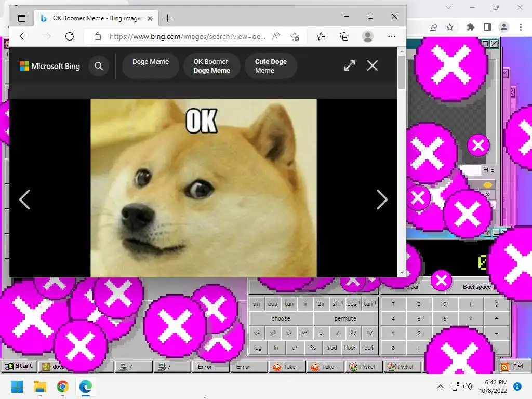Image resolution: width=532 pixels, height=399 pixels.
Task: Click the calculator cos button
Action: click(273, 304)
